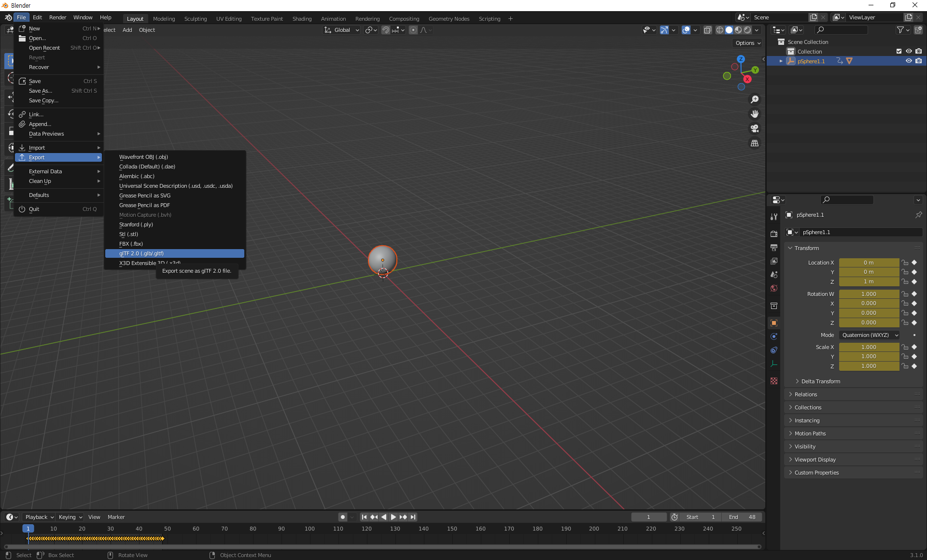Open the rotation Mode Quaternion dropdown

(870, 335)
